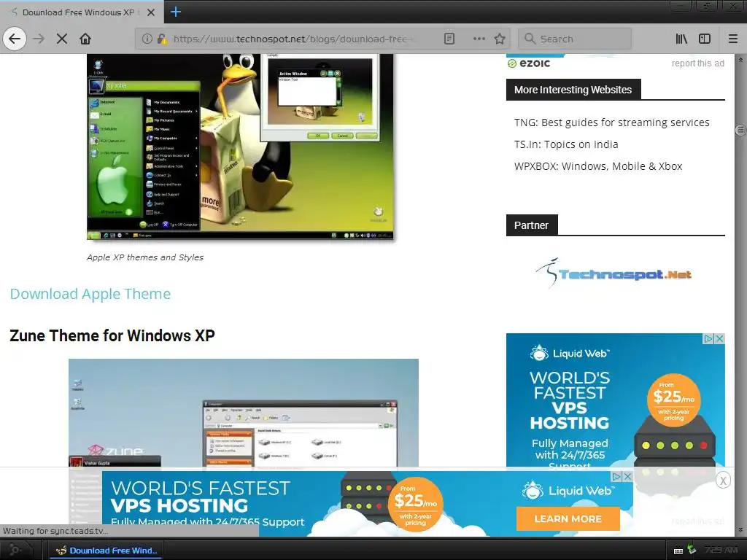
Task: Dismiss bottom banner with round X
Action: [723, 480]
